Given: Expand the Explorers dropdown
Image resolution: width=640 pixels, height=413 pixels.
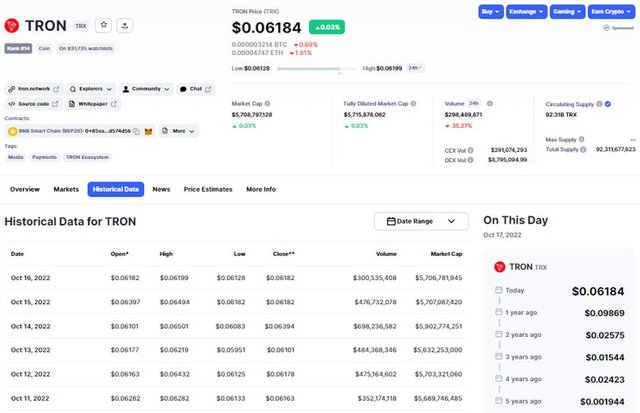Looking at the screenshot, I should click(x=91, y=89).
